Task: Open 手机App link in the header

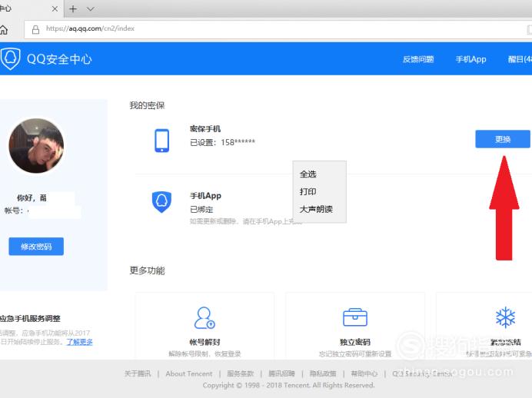Action: (x=471, y=59)
